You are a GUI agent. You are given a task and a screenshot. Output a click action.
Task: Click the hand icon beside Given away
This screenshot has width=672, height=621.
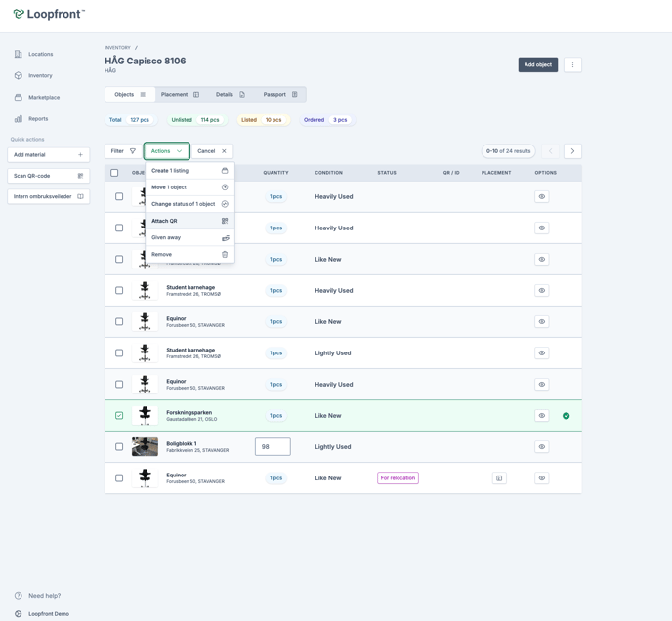225,238
